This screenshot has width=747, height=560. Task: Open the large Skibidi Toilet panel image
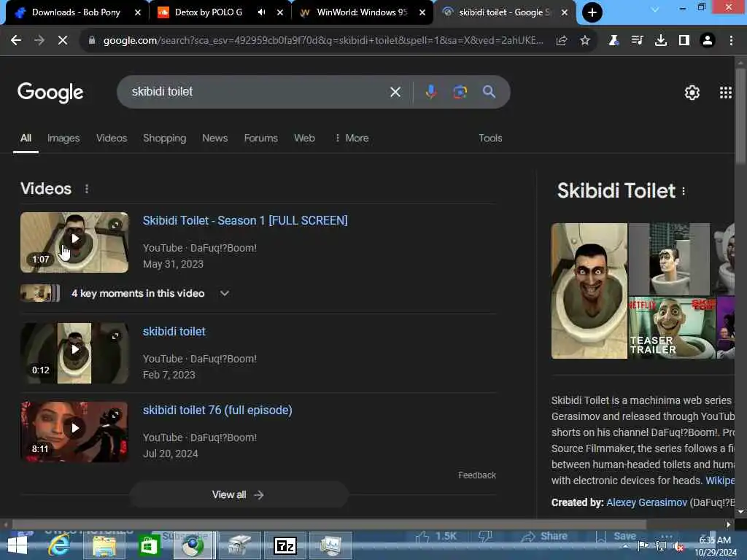(x=589, y=291)
